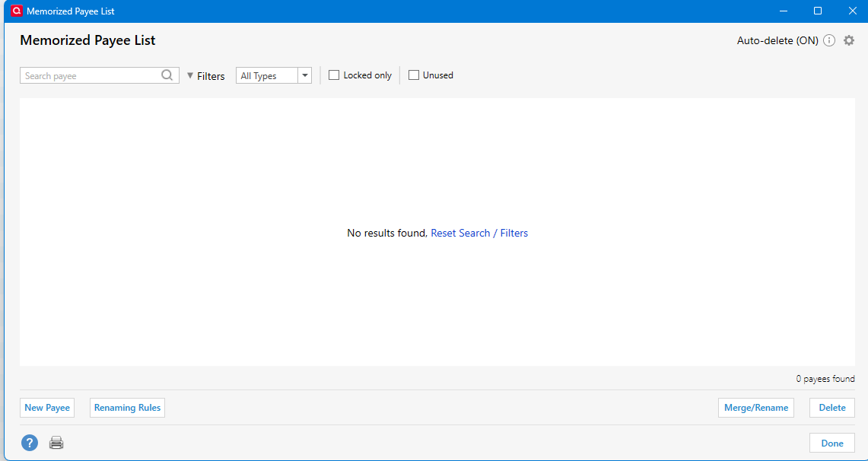Screen dimensions: 868x461
Task: Collapse the Filters triangle
Action: click(x=190, y=75)
